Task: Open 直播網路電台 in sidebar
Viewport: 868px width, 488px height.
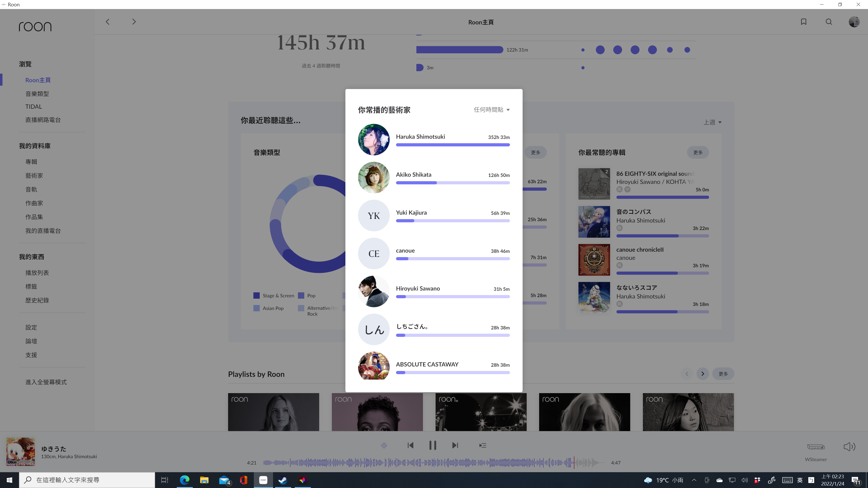Action: pyautogui.click(x=43, y=120)
